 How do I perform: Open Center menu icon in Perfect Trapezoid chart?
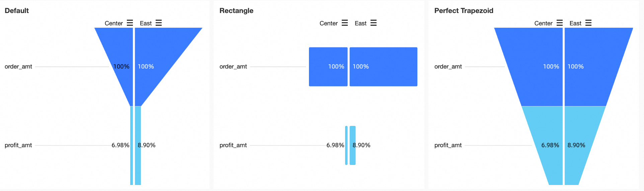(560, 23)
